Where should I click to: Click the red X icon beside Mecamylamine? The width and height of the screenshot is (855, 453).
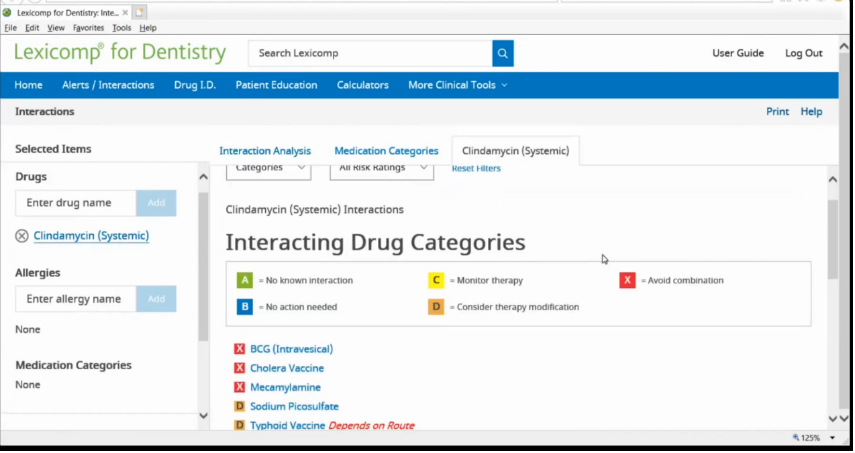click(x=239, y=387)
